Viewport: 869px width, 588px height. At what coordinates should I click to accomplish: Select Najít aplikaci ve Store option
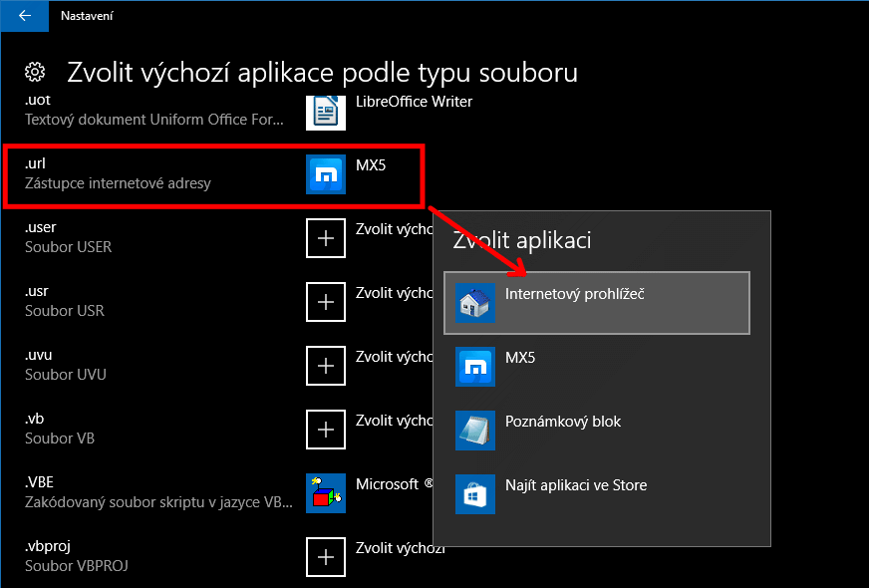click(x=596, y=494)
